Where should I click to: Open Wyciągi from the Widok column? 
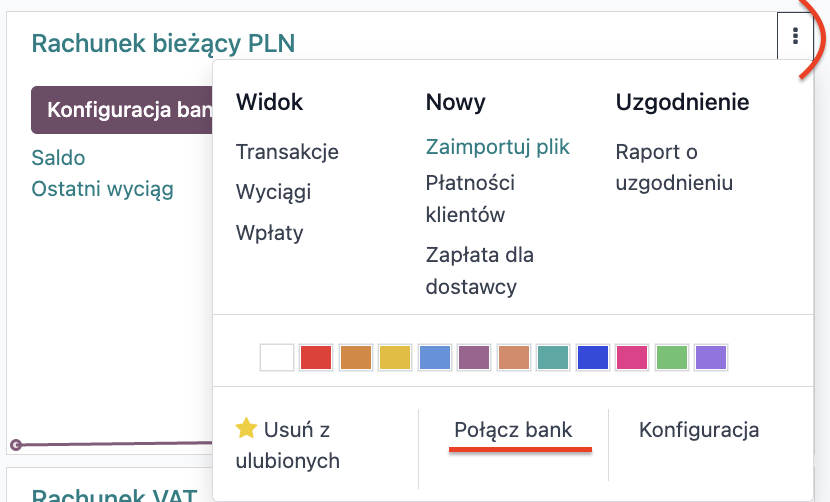[273, 192]
